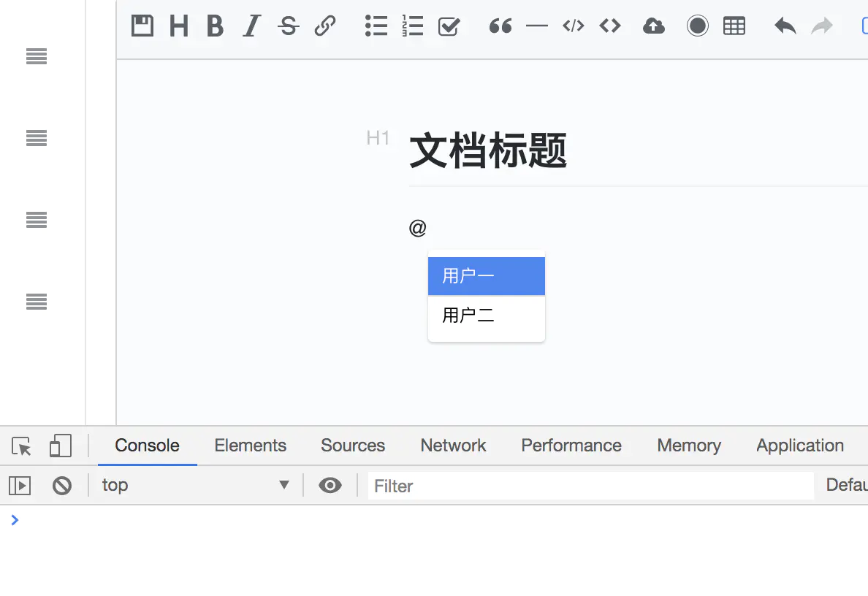Select 用户一 from the mention list
Viewport: 868px width, 596px height.
[486, 276]
